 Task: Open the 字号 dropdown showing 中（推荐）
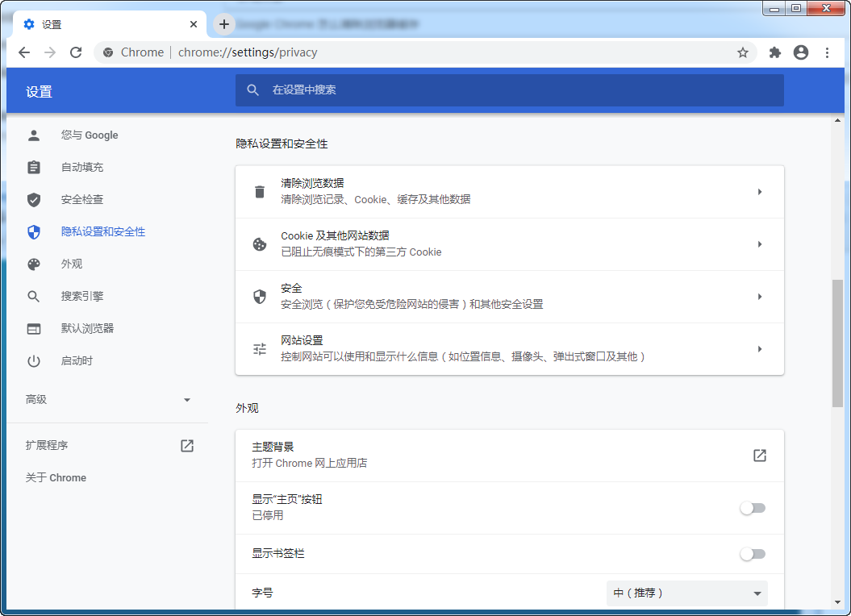[686, 593]
